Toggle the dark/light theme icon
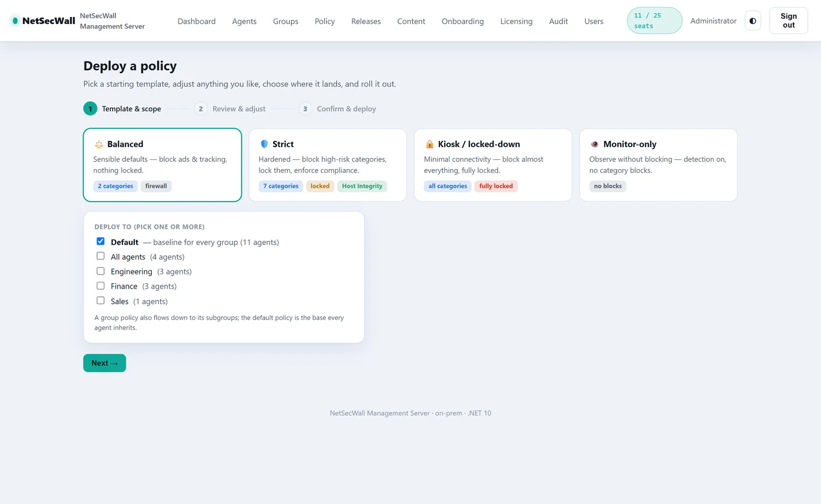Screen dimensions: 821x504 tap(753, 21)
